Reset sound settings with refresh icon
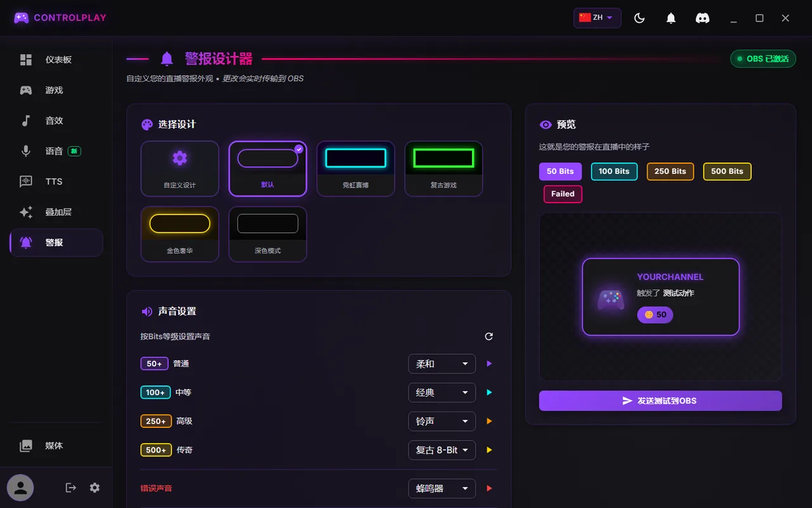Viewport: 812px width, 508px height. 488,337
